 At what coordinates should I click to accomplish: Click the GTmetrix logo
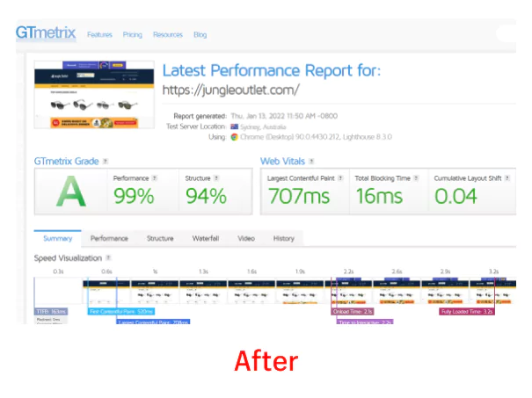[x=47, y=34]
